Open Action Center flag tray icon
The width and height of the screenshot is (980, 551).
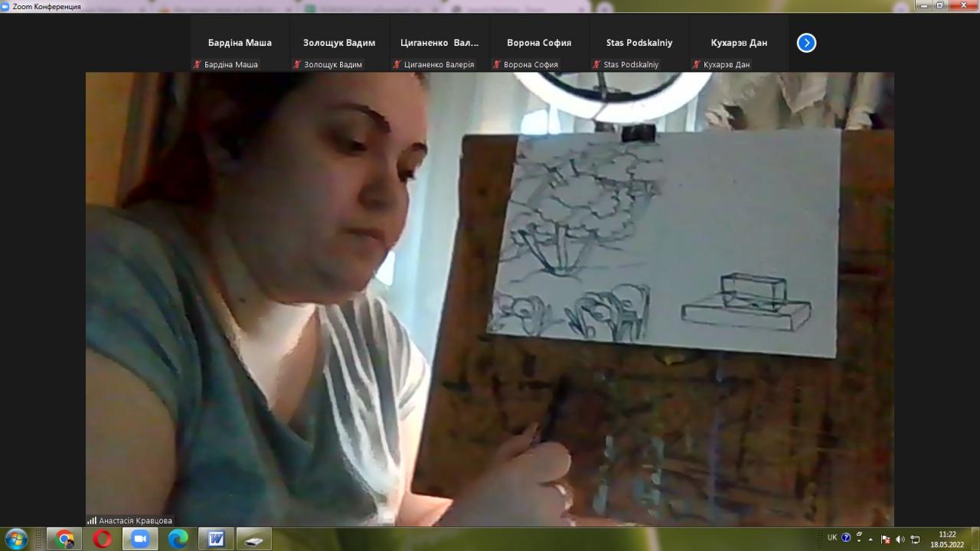(x=886, y=539)
